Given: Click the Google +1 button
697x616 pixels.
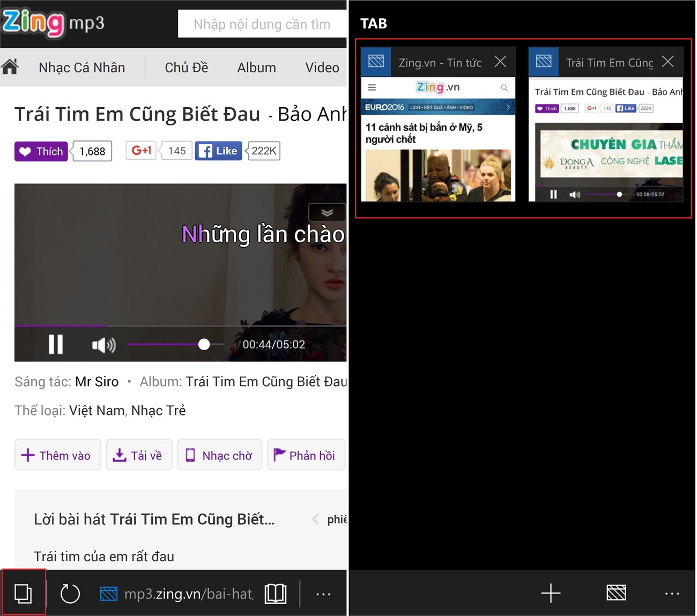Looking at the screenshot, I should pyautogui.click(x=142, y=151).
